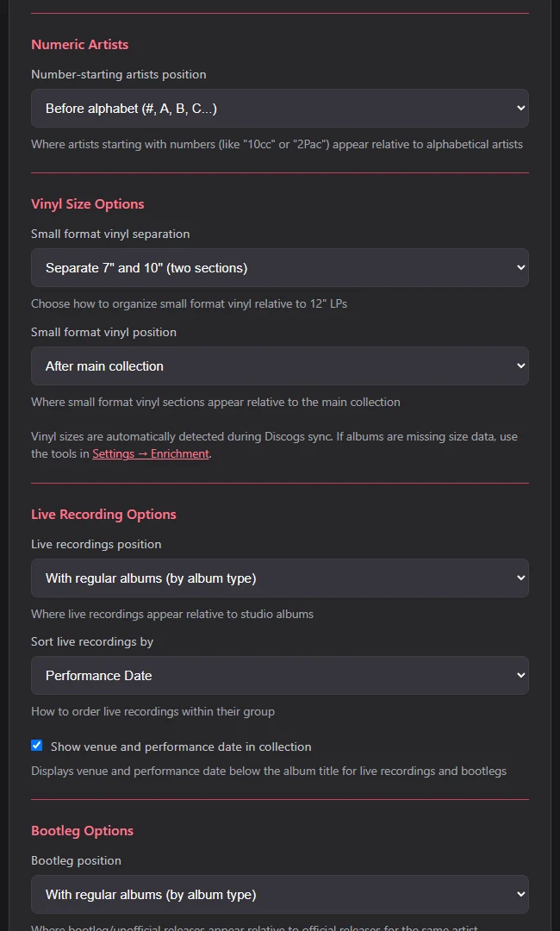This screenshot has width=560, height=931.
Task: Click the Live Recording Options heading
Action: tap(103, 514)
